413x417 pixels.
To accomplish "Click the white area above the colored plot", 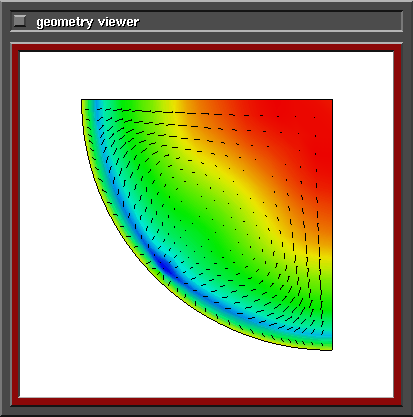I will (207, 75).
